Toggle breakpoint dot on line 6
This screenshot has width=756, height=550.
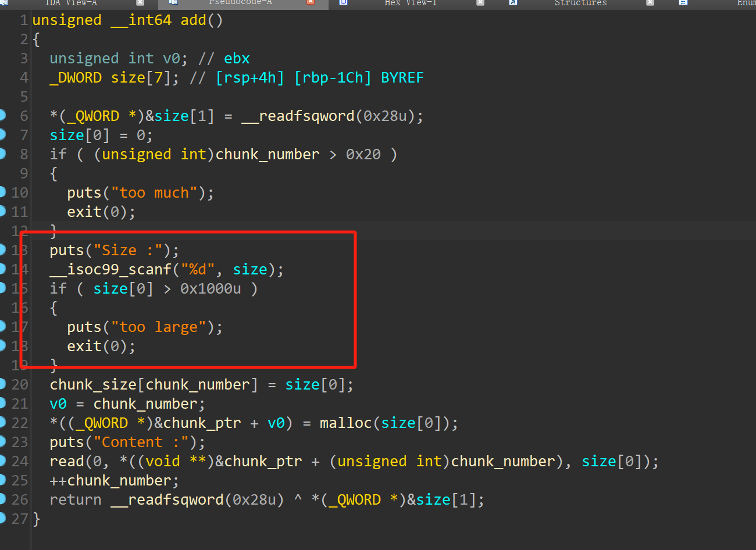point(2,116)
